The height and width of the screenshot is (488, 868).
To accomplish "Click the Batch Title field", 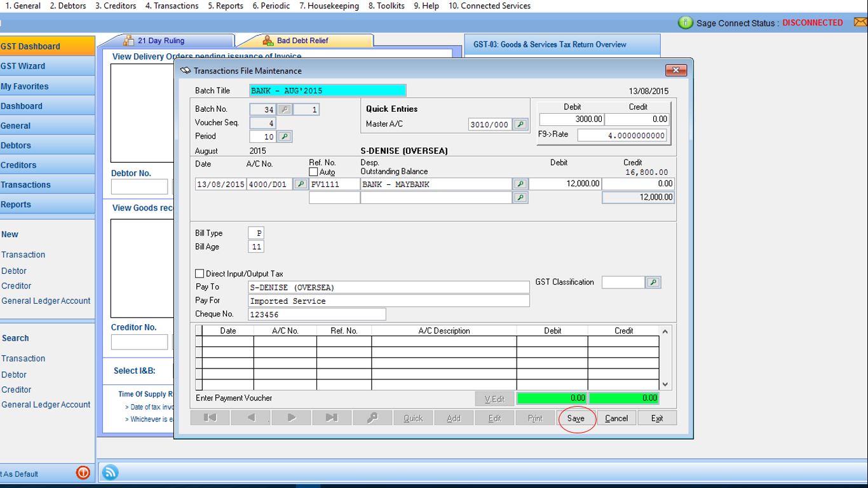I will 328,91.
